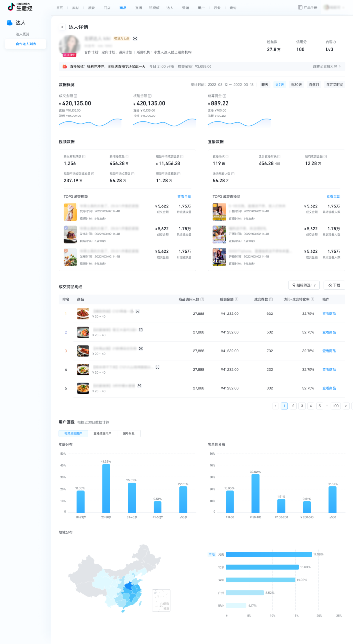
Task: Expand 跳转至直播大屏 link arrow
Action: [340, 66]
